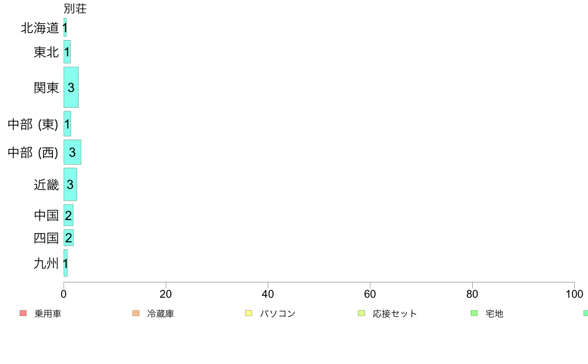Click the 関東 bar showing 3
The height and width of the screenshot is (364, 588).
[71, 88]
